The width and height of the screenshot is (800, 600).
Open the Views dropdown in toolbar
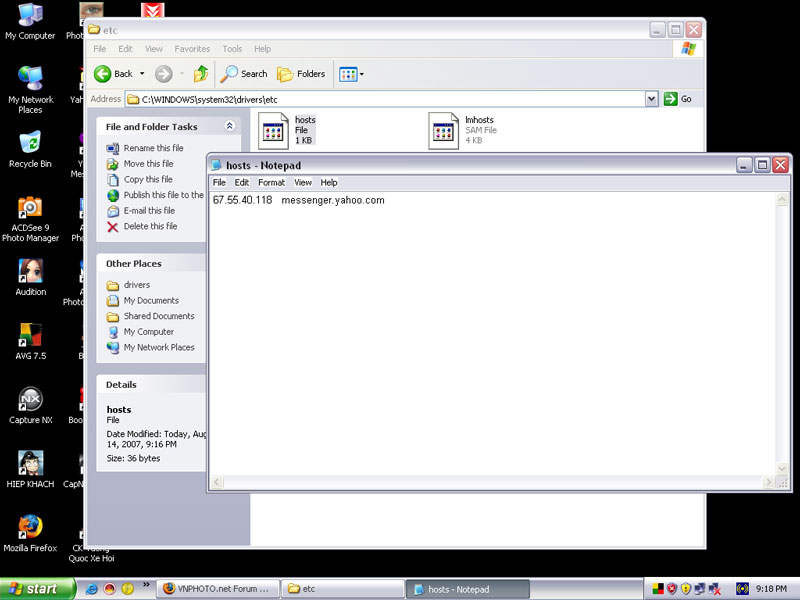tap(351, 74)
